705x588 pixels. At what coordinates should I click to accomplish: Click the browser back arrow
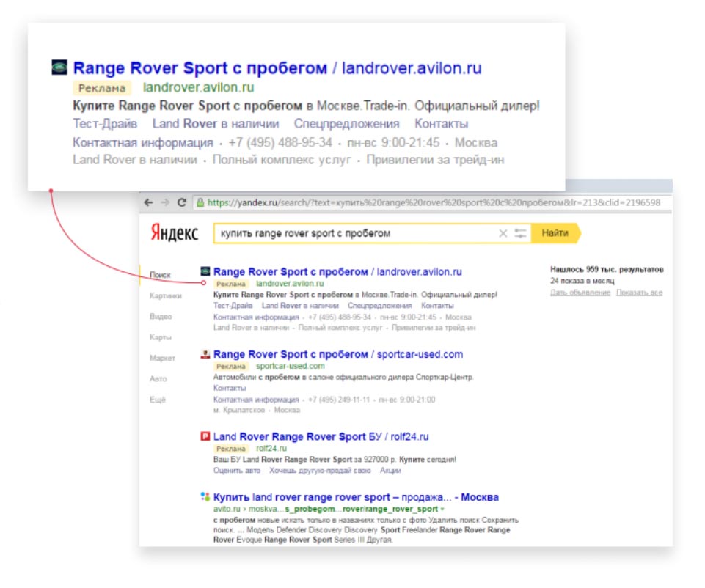[x=148, y=202]
